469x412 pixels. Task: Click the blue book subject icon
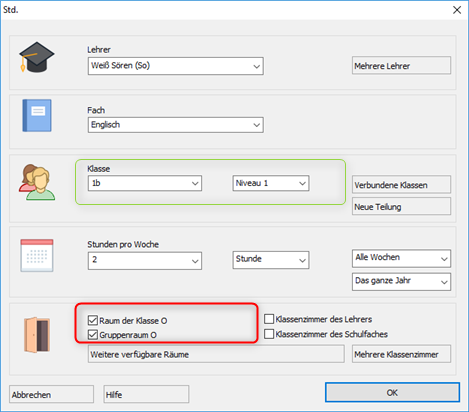pyautogui.click(x=37, y=115)
